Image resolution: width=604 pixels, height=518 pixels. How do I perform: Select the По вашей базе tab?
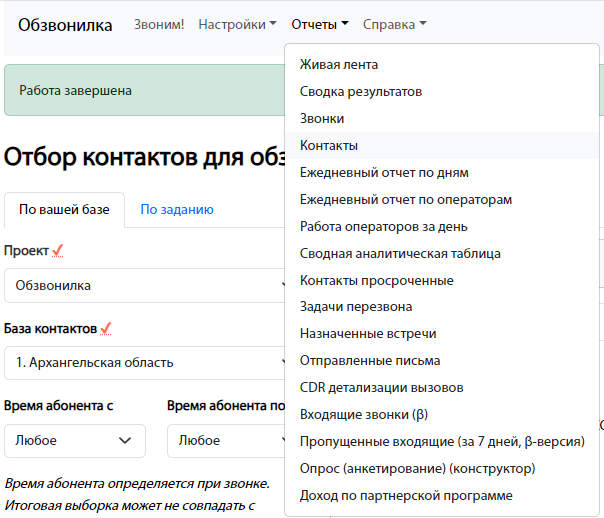pos(64,210)
